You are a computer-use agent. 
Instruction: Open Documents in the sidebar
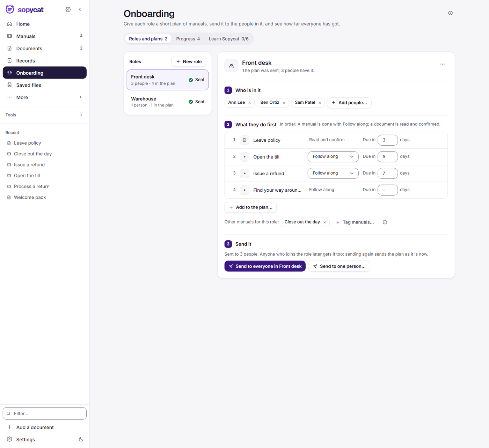pos(45,49)
